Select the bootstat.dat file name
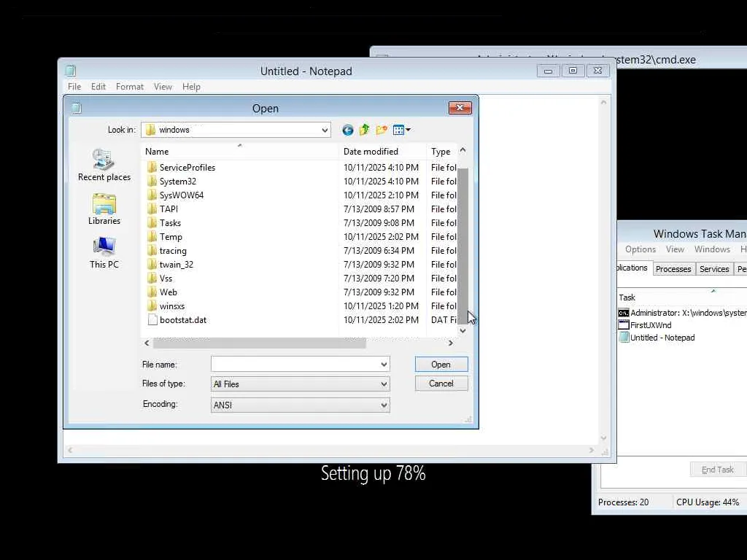 [183, 320]
